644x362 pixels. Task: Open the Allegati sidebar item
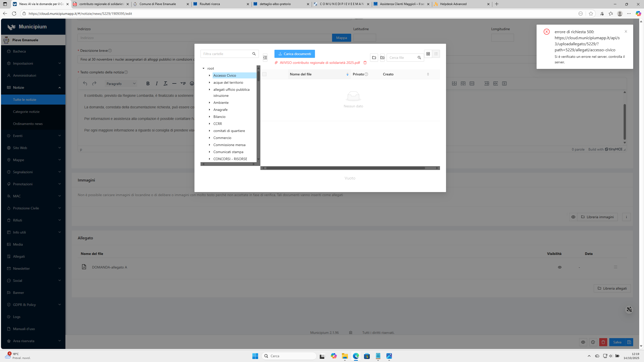click(19, 256)
